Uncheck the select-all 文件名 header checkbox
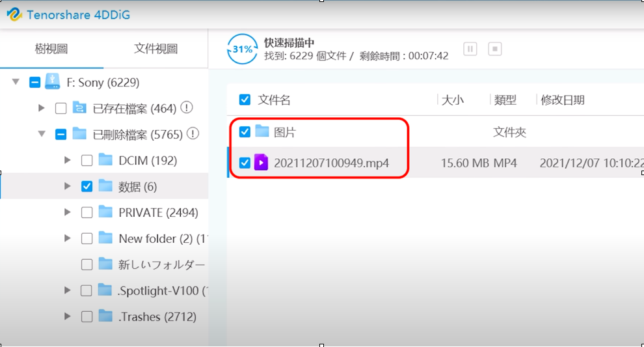The width and height of the screenshot is (644, 347). [x=245, y=100]
